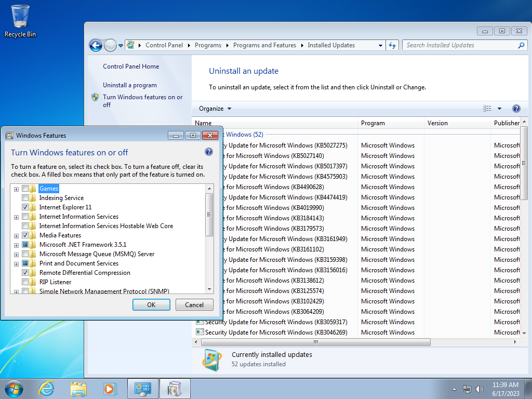
Task: Open the Start menu orb
Action: coord(14,389)
